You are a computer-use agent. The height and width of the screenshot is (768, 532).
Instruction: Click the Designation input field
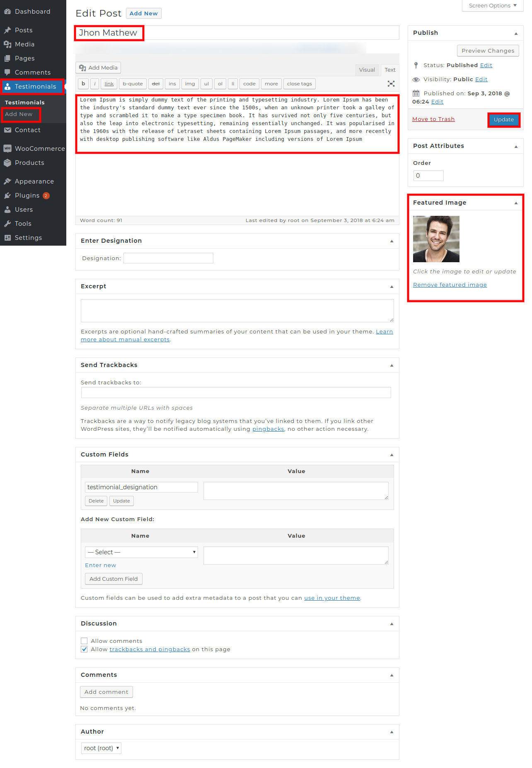click(x=168, y=258)
